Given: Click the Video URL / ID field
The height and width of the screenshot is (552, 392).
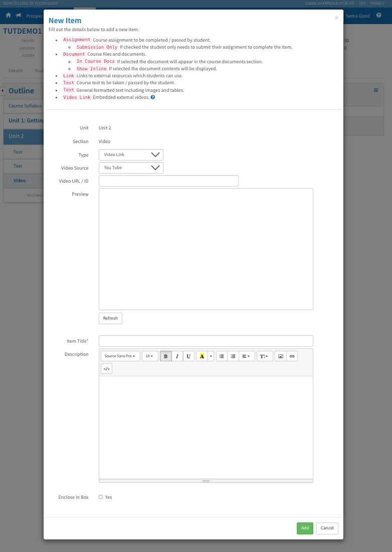Looking at the screenshot, I should click(x=168, y=181).
